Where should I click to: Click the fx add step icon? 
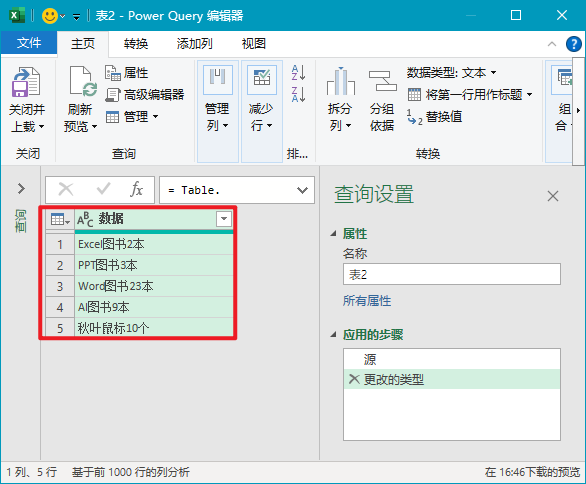click(136, 189)
